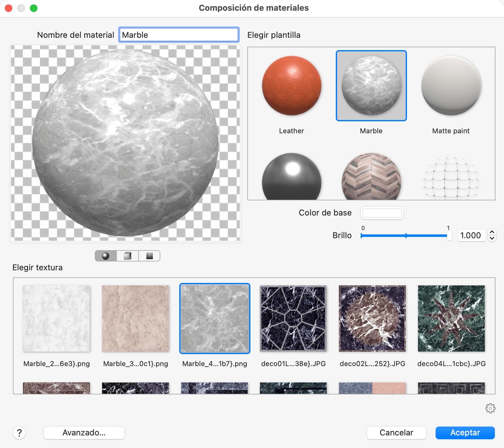Confirm with the Aceptar button
Viewport: 504px width, 448px height.
(x=465, y=433)
